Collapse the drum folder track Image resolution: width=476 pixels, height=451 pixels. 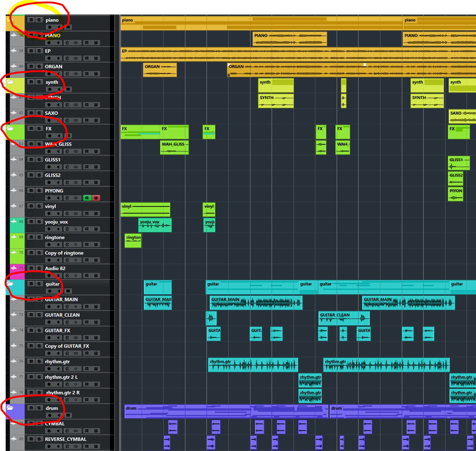coord(10,408)
